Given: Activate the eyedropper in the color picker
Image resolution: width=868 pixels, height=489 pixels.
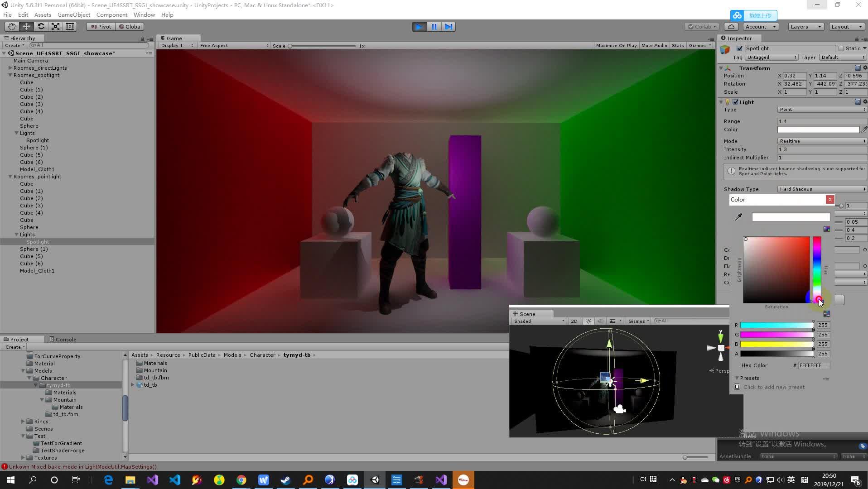Looking at the screenshot, I should click(738, 217).
